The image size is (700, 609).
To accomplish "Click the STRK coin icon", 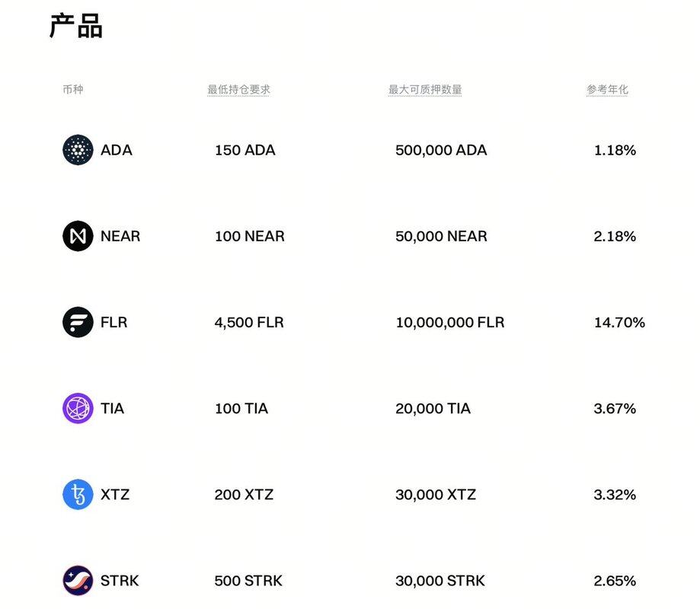I will pyautogui.click(x=78, y=581).
